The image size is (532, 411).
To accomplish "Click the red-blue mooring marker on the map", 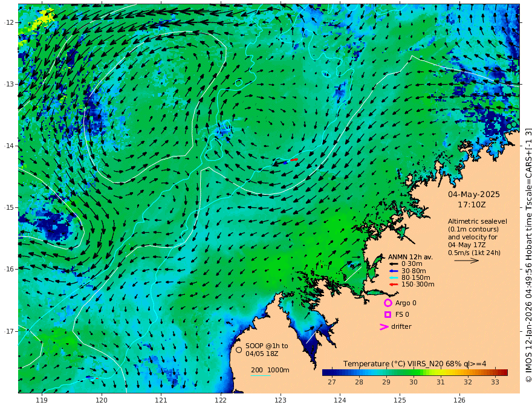I will click(x=290, y=161).
